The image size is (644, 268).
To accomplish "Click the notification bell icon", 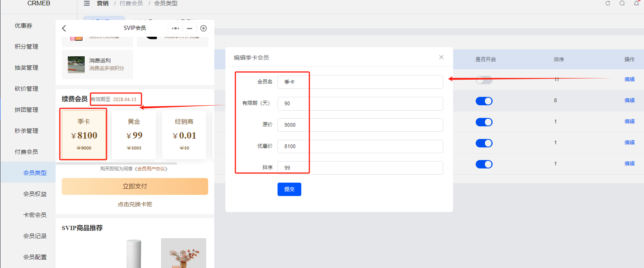I will point(636,3).
